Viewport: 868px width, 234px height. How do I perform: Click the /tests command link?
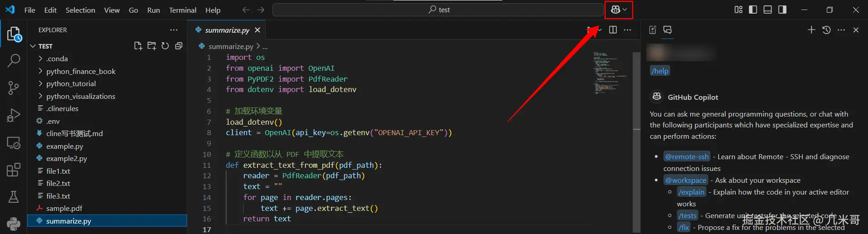point(688,215)
